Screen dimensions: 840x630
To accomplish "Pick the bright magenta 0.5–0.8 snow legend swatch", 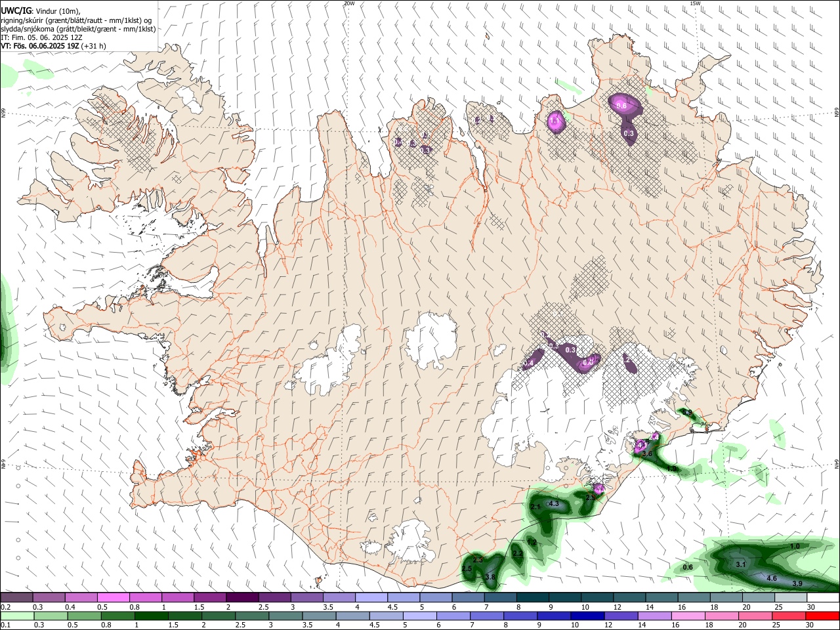I will [113, 598].
